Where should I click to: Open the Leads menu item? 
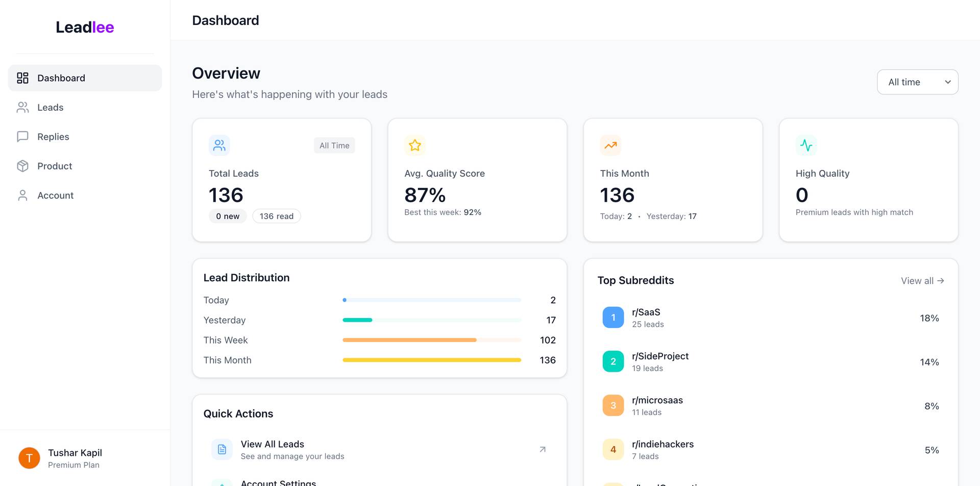pos(50,107)
